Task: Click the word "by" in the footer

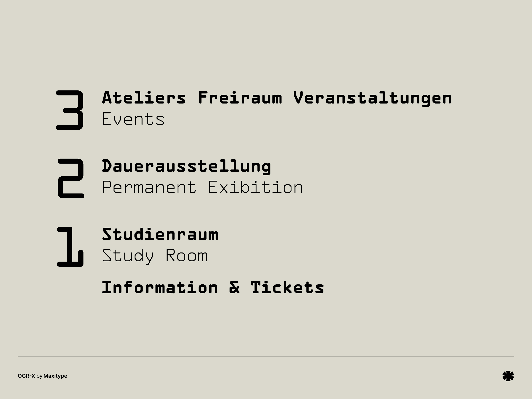Action: (39, 376)
